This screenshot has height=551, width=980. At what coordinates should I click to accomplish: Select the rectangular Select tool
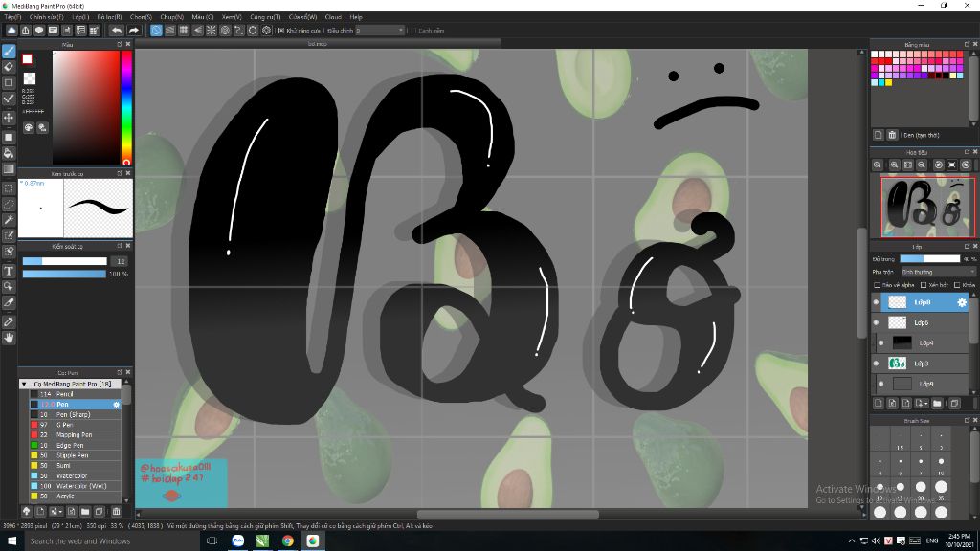9,188
